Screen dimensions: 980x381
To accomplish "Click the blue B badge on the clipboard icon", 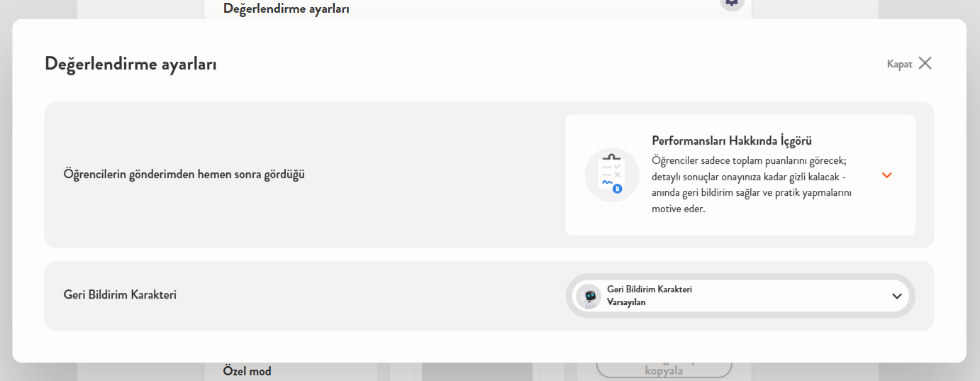I will 617,189.
